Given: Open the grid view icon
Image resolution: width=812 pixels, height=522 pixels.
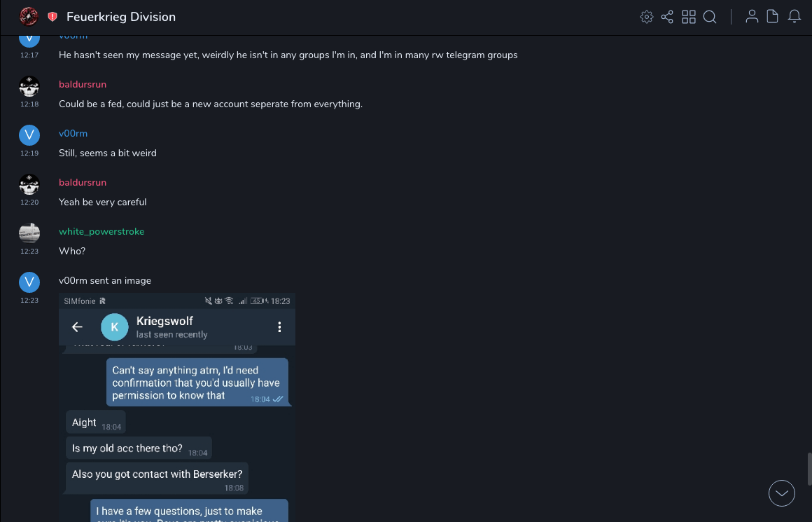Looking at the screenshot, I should (x=689, y=17).
